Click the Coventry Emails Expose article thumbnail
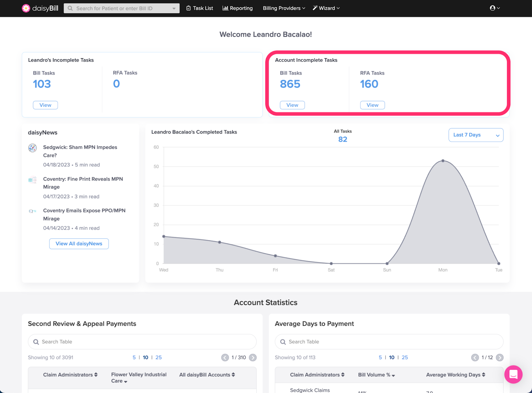Viewport: 532px width, 393px height. [x=33, y=211]
